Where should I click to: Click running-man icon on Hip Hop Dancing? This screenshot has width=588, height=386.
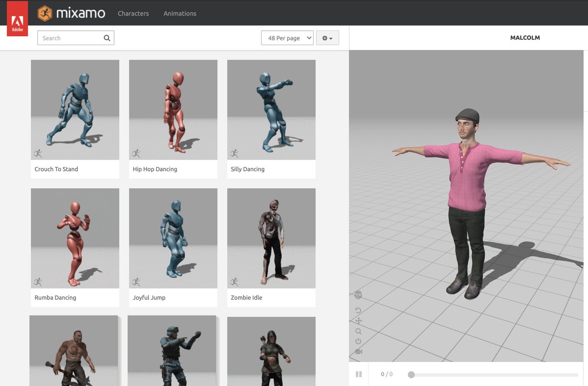[x=136, y=153]
